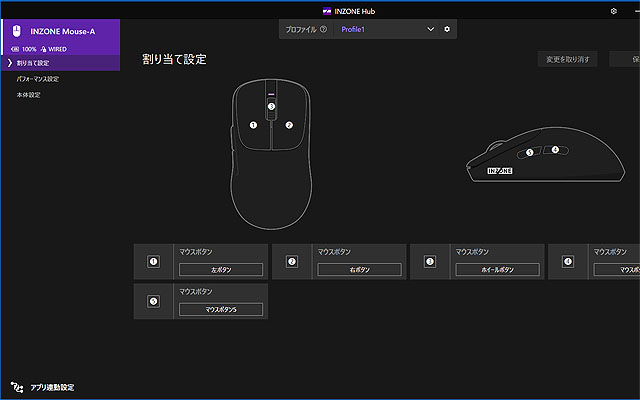Click the 左ボタン assignment button
Viewport: 640px width, 400px height.
click(221, 269)
